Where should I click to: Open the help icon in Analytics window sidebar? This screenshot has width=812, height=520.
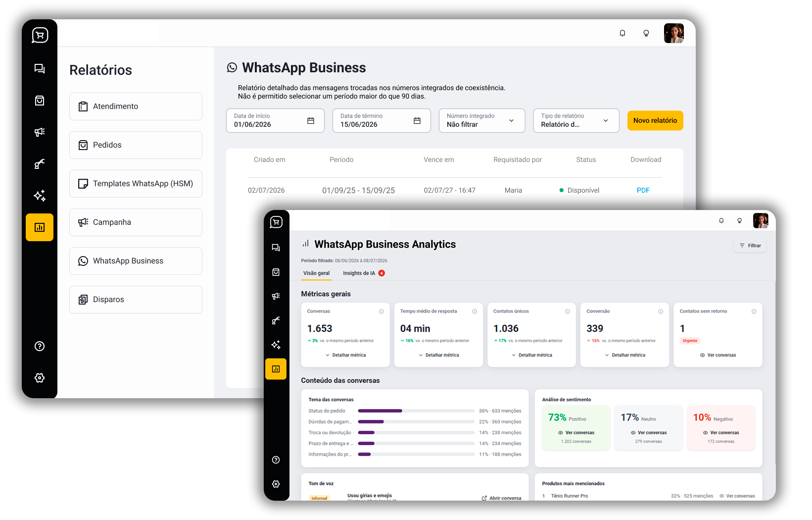tap(276, 460)
